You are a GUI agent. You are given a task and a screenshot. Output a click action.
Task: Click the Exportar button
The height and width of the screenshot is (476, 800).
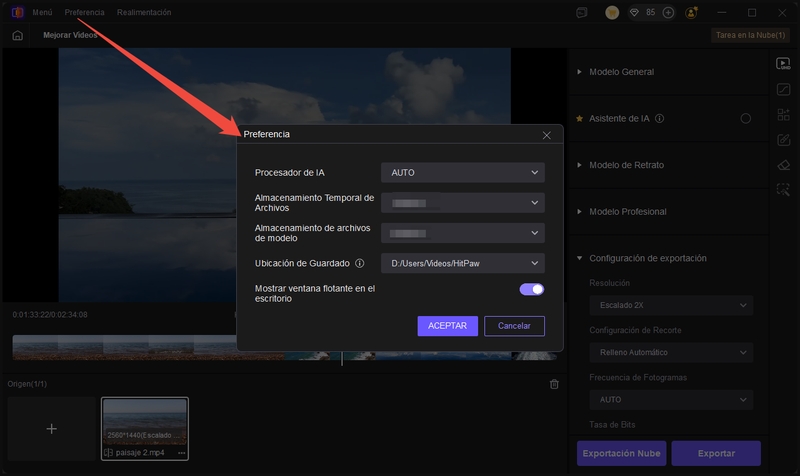[716, 454]
